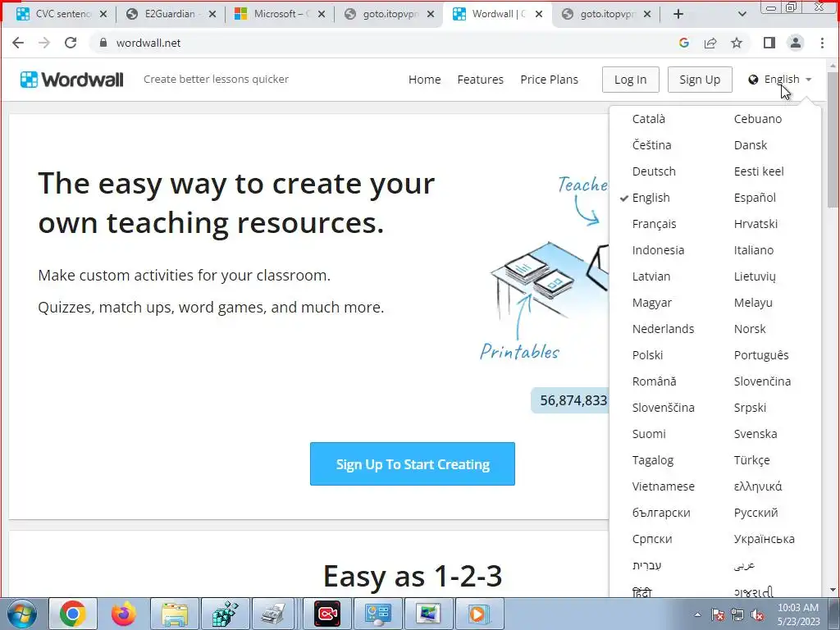
Task: Click the Log In button
Action: (x=631, y=80)
